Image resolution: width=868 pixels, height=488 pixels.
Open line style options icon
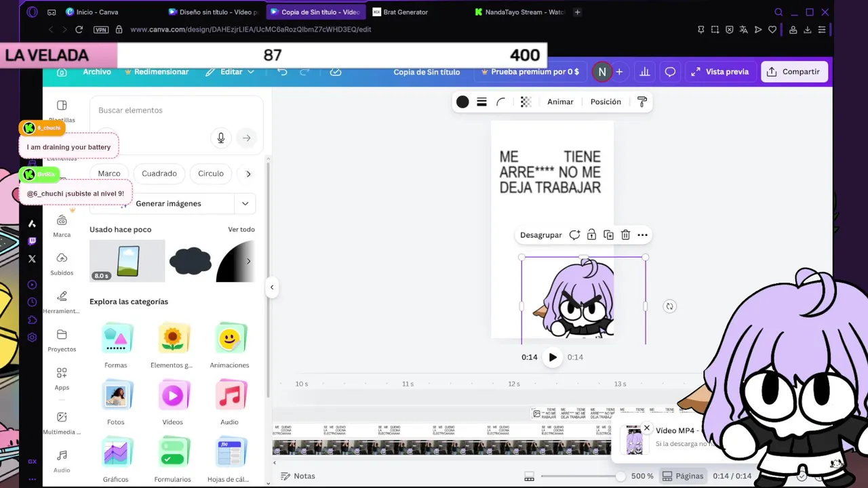coord(481,102)
